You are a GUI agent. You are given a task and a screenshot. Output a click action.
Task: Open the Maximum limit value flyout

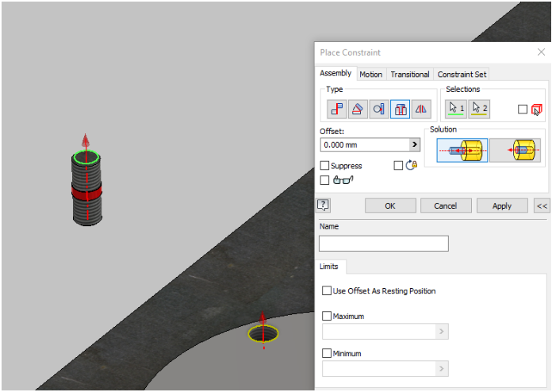coord(443,332)
